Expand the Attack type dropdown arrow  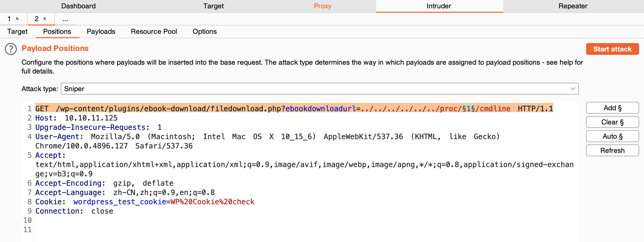coord(572,89)
